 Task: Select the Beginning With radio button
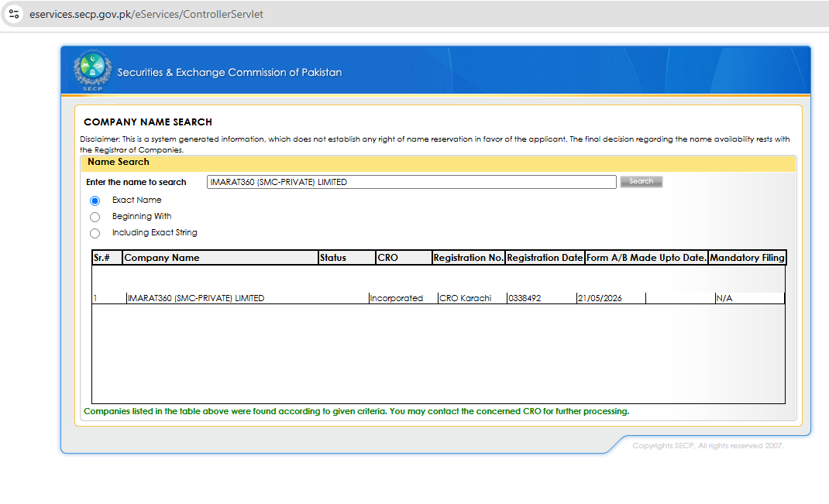point(95,217)
